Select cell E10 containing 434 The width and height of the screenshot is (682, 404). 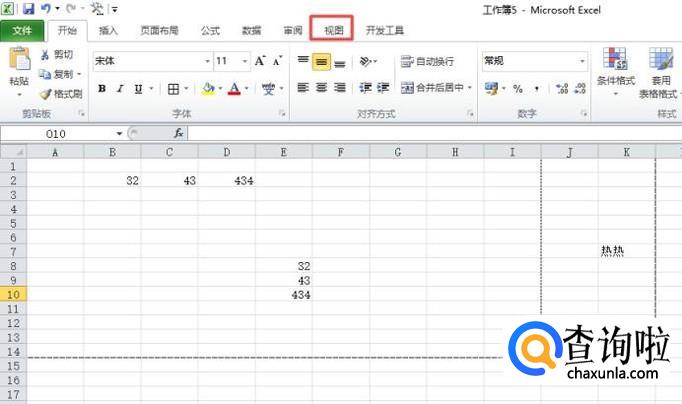coord(284,295)
